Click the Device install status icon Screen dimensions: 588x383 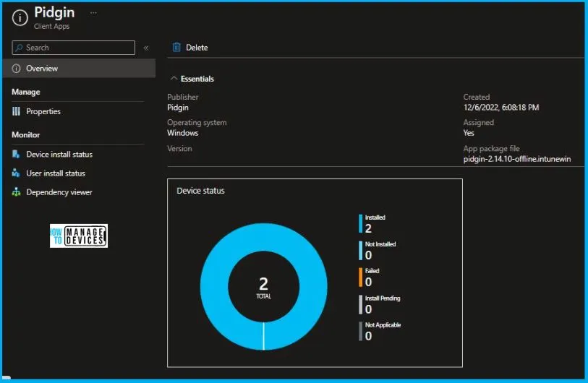coord(16,154)
